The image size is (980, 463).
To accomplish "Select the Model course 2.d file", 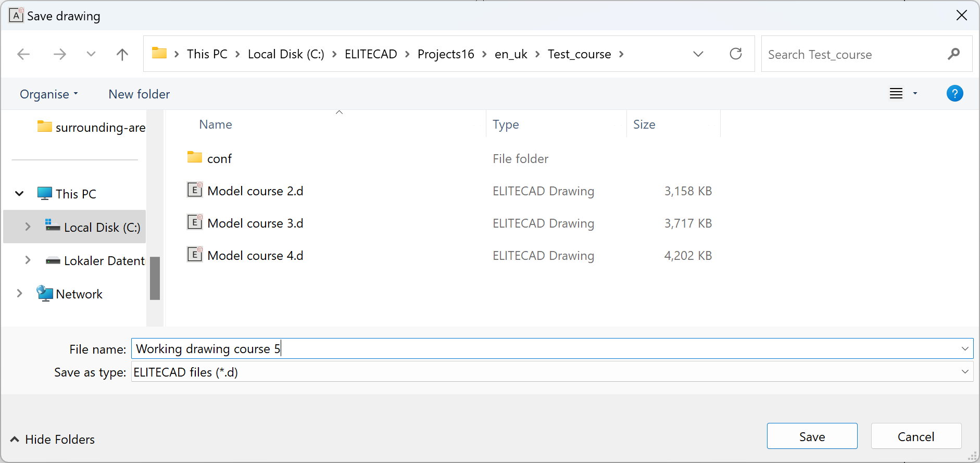I will [x=255, y=191].
